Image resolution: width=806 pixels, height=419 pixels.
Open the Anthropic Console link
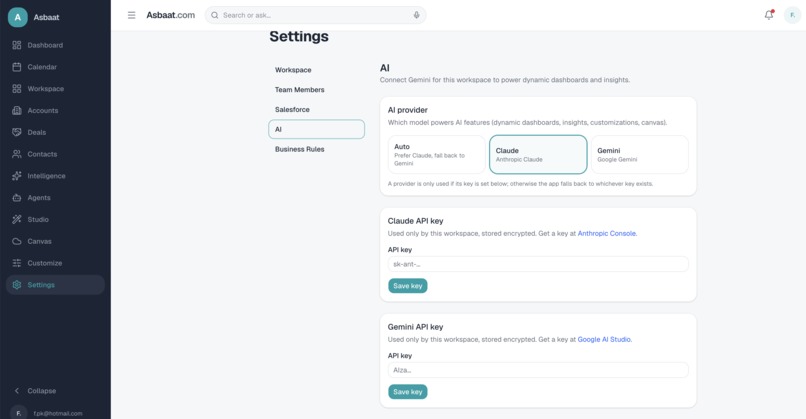click(607, 233)
